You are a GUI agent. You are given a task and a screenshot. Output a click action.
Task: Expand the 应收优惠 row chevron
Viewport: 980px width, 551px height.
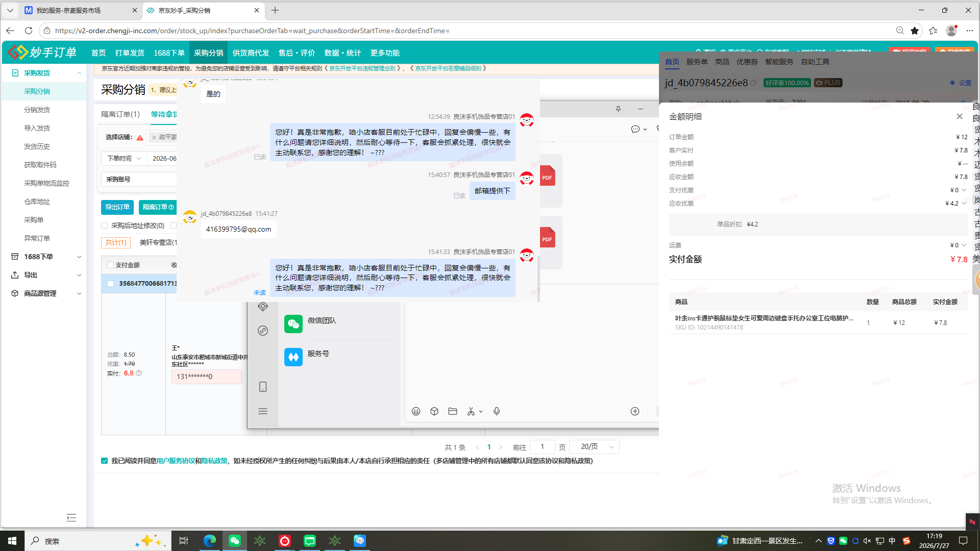[x=964, y=204]
